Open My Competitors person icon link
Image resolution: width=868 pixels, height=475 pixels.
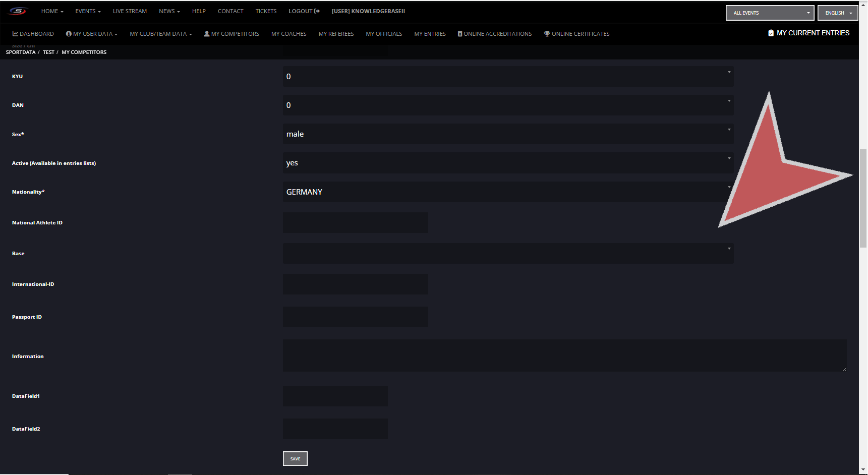point(232,34)
